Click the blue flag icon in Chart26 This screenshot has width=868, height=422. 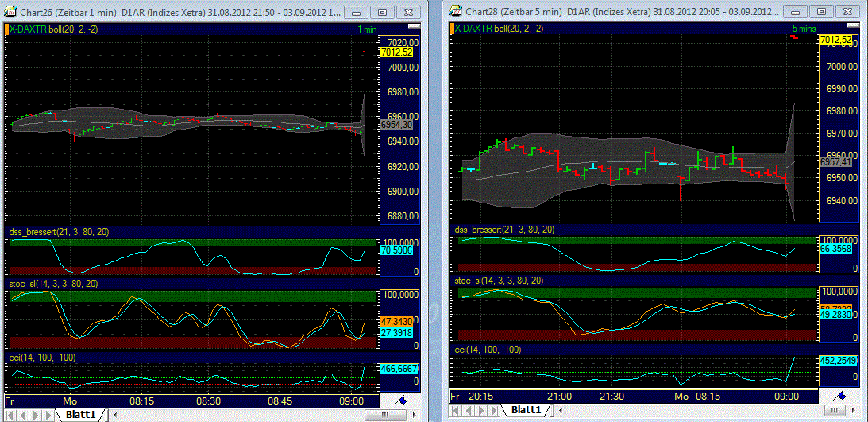coord(401,398)
